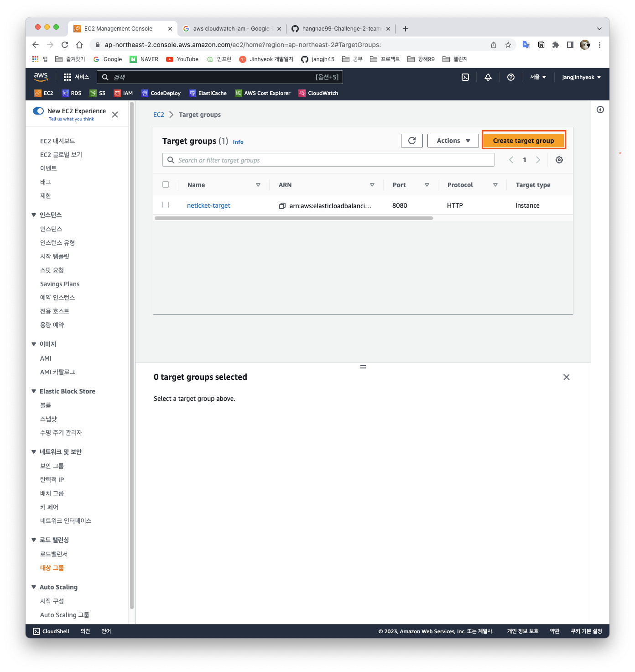Collapse the Elastic Block Store section
635x672 pixels.
coord(34,391)
